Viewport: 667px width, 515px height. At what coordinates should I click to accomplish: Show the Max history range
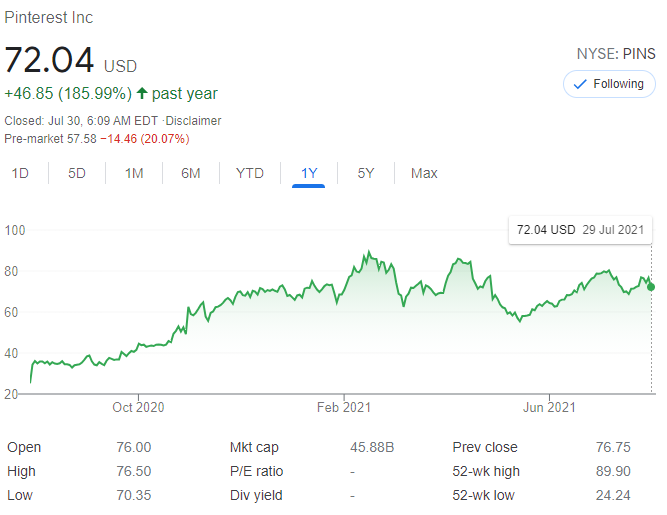pyautogui.click(x=424, y=173)
